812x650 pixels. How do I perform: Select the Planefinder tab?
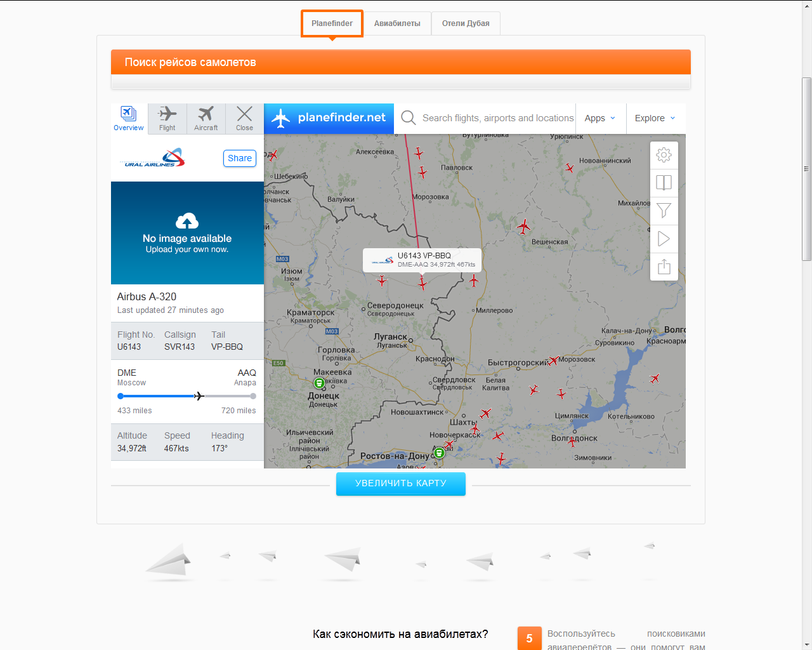click(332, 23)
